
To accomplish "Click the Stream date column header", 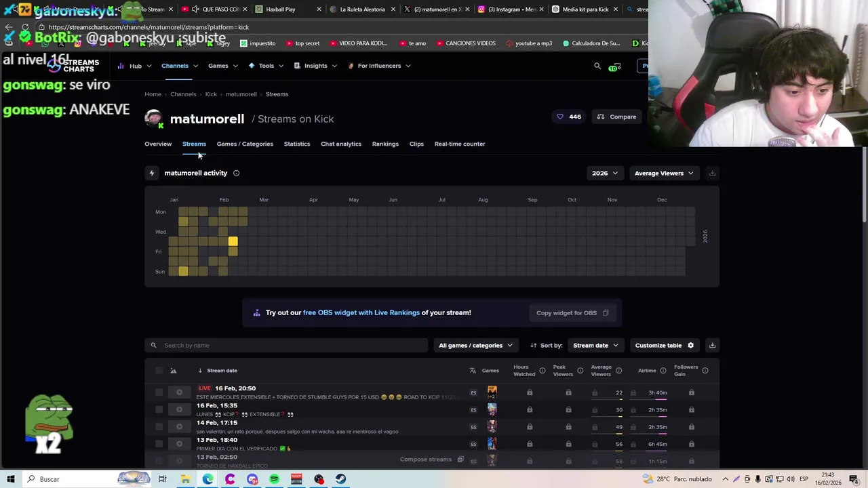I will tap(222, 371).
